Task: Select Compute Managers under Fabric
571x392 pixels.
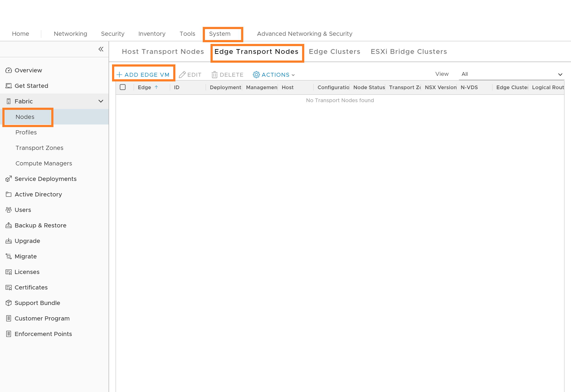Action: pos(44,163)
